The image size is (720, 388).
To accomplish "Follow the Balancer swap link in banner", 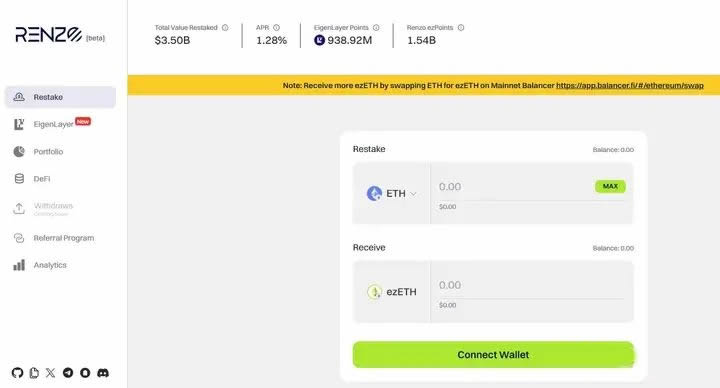I will click(x=630, y=85).
